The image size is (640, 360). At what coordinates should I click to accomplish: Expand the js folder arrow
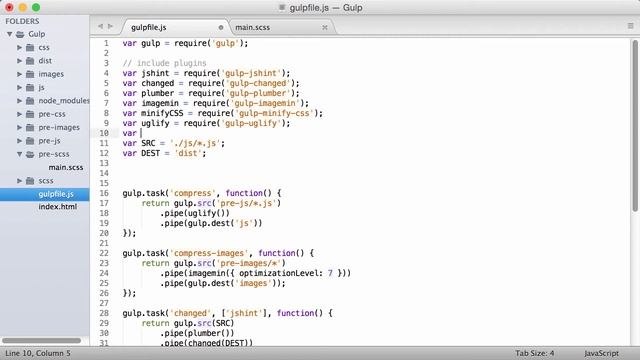coord(19,88)
